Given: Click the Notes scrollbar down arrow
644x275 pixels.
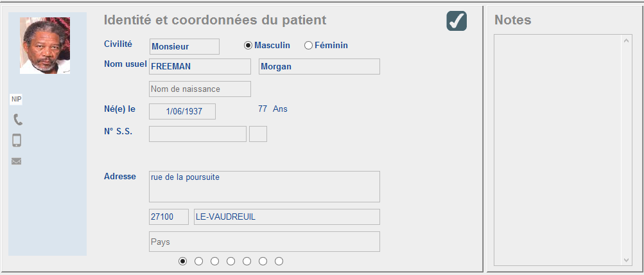Looking at the screenshot, I should pyautogui.click(x=626, y=260).
